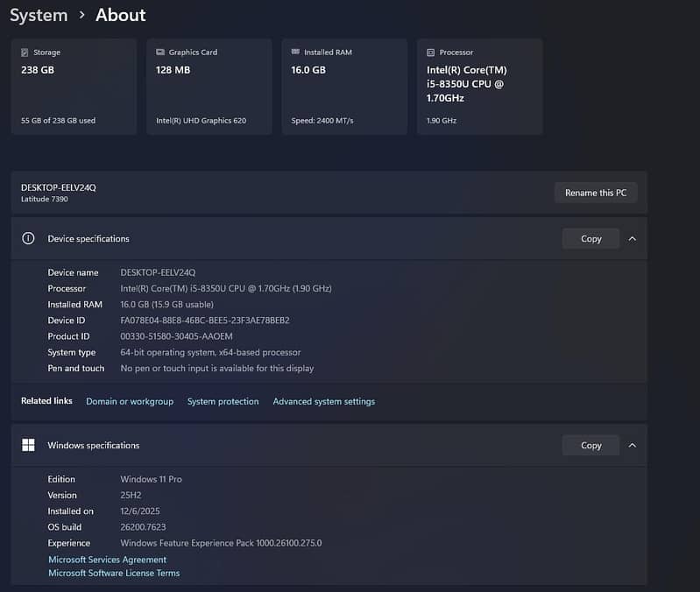Click the Storage drive icon
700x592 pixels.
pos(25,53)
